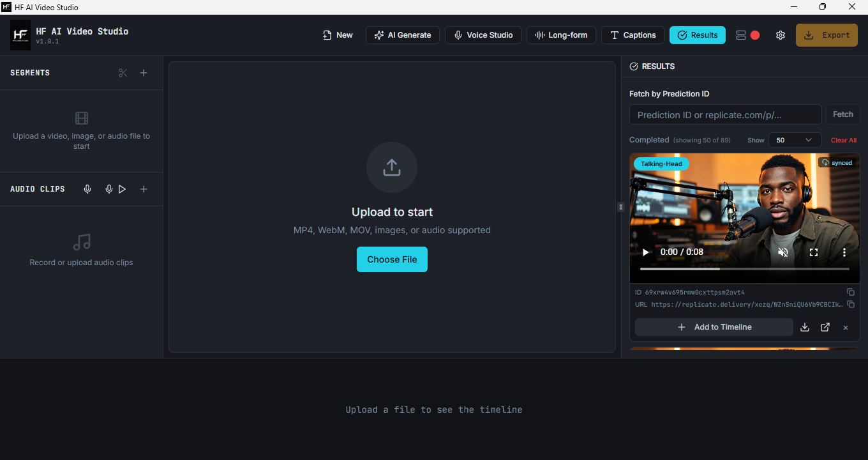Click the video progress bar
This screenshot has height=460, width=868.
pyautogui.click(x=745, y=269)
